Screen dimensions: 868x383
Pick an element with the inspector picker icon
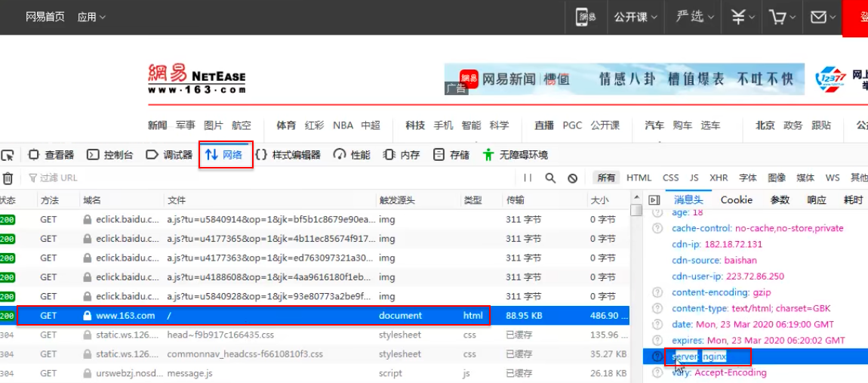(x=8, y=155)
